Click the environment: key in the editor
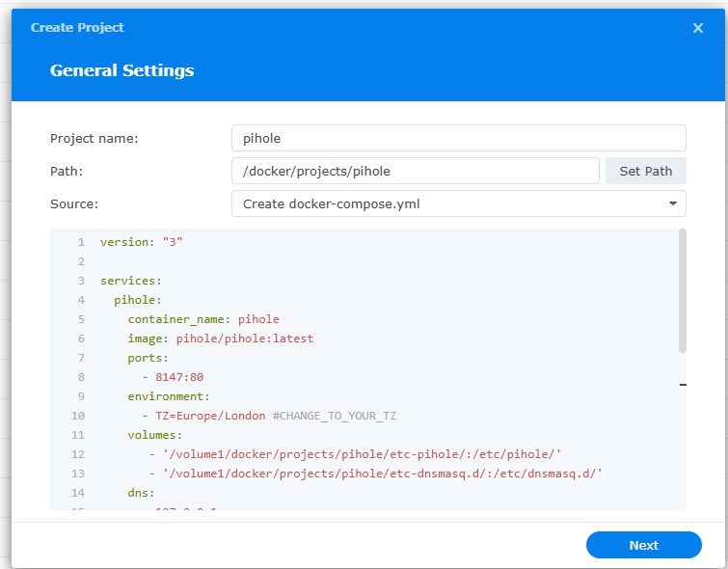 (169, 396)
